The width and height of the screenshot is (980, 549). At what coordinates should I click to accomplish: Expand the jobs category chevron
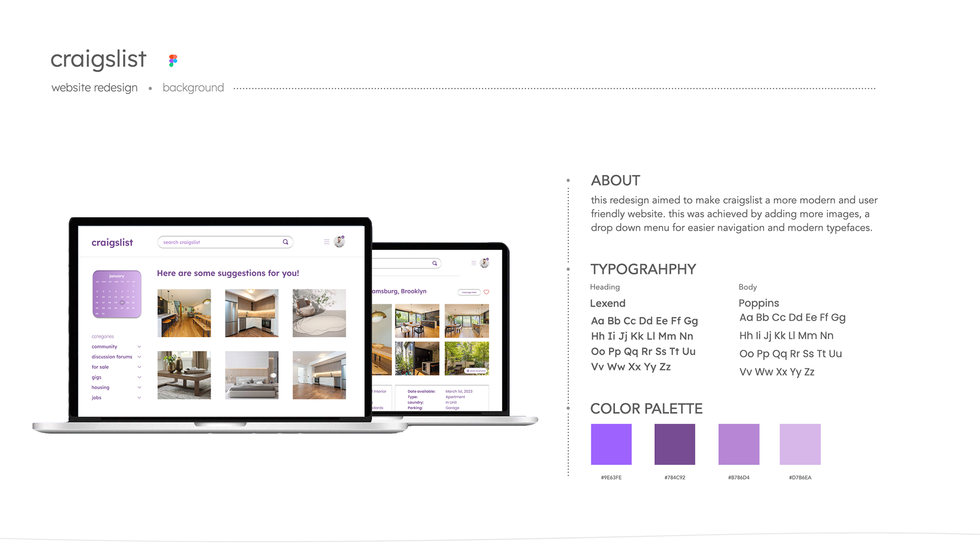tap(139, 397)
